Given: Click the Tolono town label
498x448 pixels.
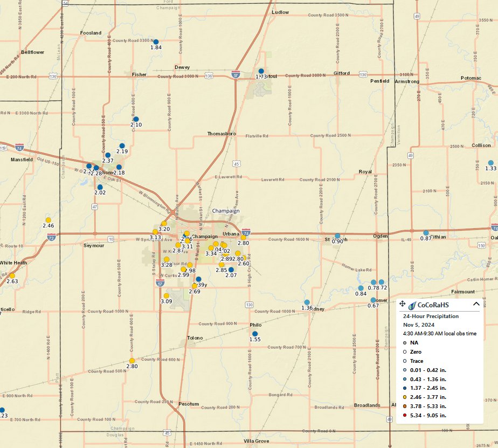Looking at the screenshot, I should click(x=195, y=337).
